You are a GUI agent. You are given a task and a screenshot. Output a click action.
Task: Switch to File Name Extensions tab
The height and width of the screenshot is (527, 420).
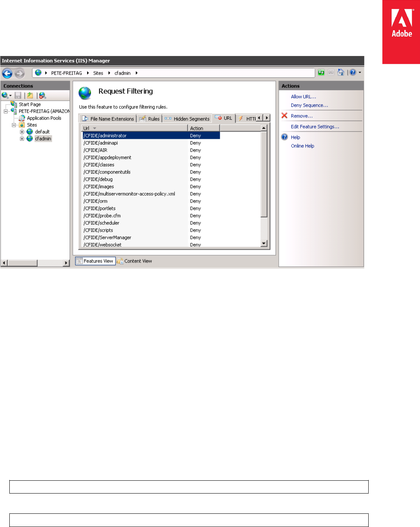click(x=108, y=119)
